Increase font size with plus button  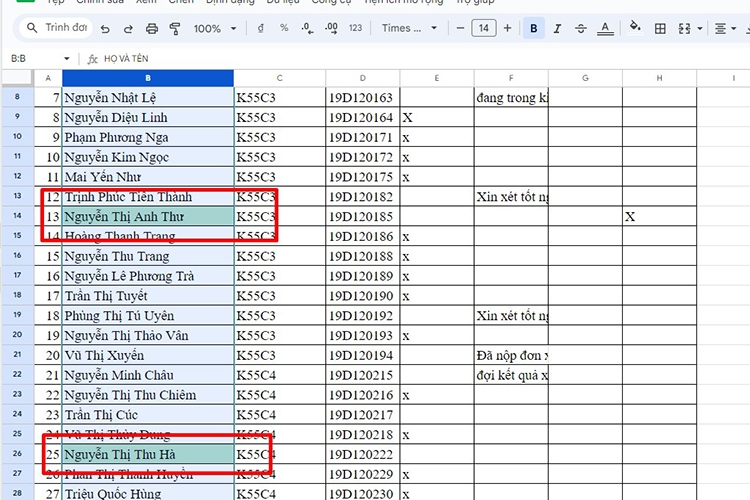tap(507, 28)
